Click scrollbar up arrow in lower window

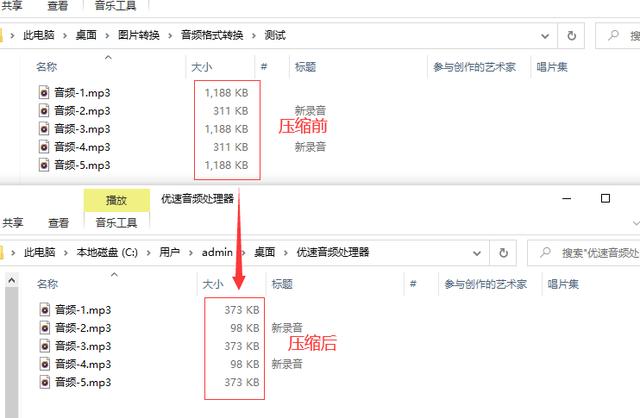tap(11, 280)
